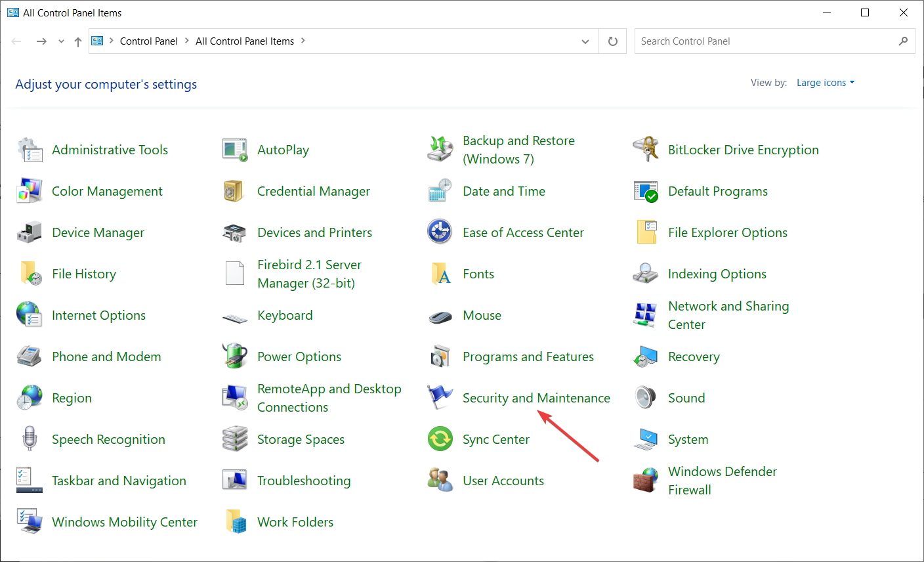Open the Sync Center green icon
Image resolution: width=924 pixels, height=562 pixels.
[440, 439]
